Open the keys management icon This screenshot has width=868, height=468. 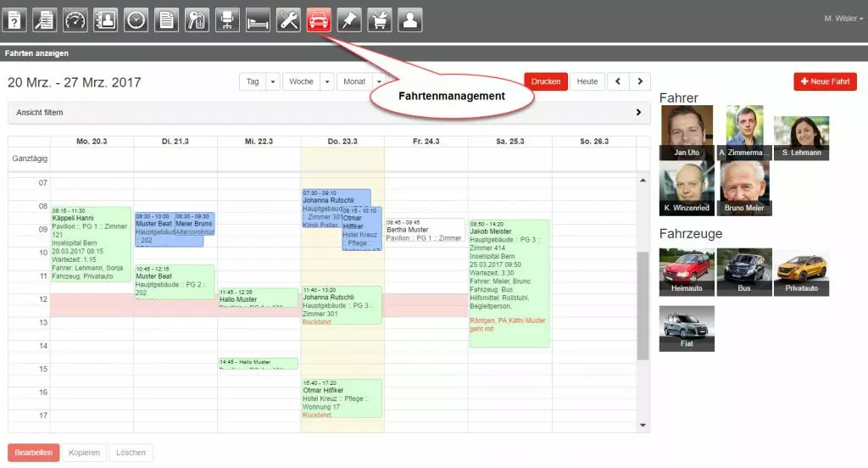(197, 19)
